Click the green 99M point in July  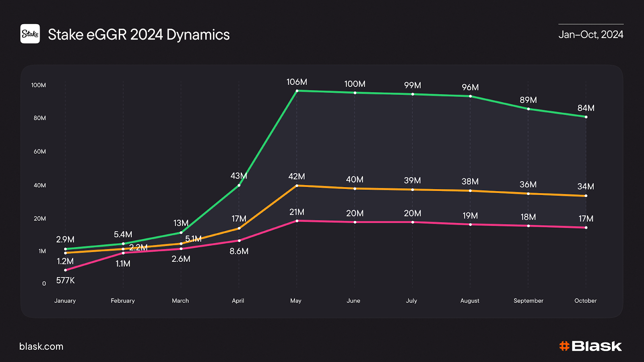click(413, 94)
